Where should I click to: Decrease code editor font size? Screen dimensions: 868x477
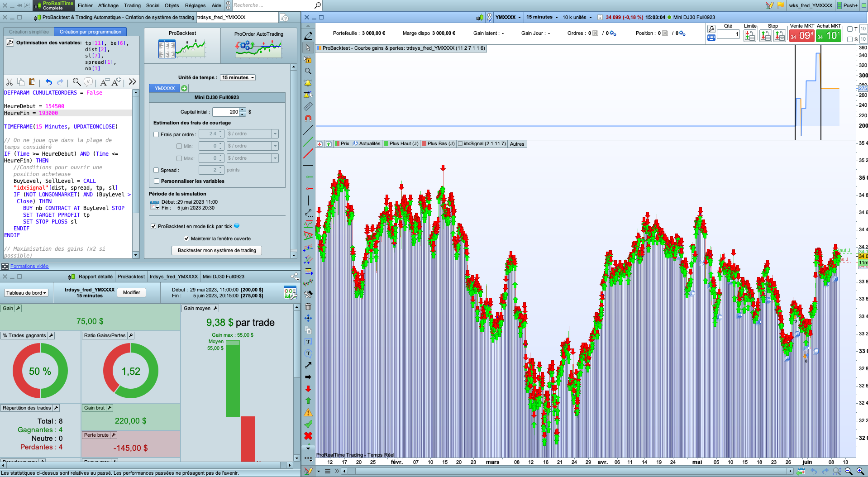point(105,82)
